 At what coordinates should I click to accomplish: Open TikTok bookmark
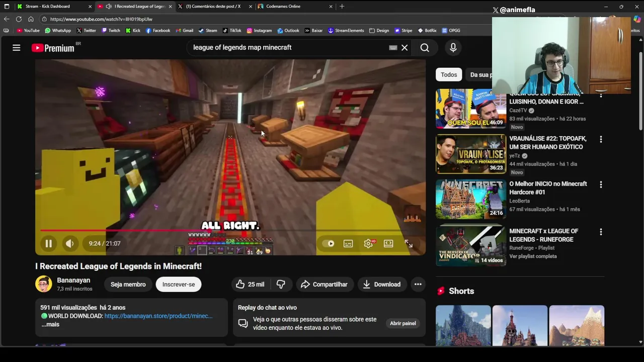tap(232, 31)
